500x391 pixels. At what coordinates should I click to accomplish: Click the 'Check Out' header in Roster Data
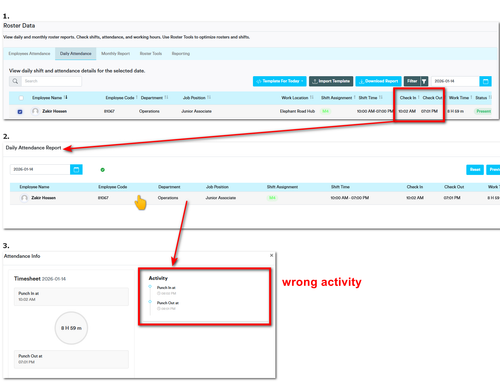click(x=432, y=98)
